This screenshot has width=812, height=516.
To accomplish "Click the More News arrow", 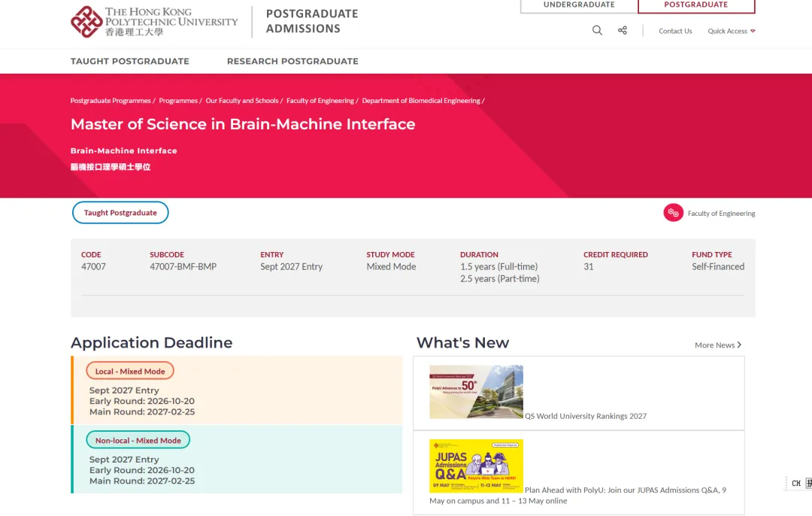I will [740, 345].
